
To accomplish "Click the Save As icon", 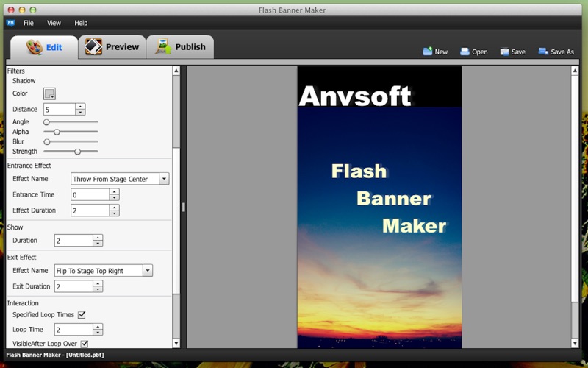I will click(542, 52).
